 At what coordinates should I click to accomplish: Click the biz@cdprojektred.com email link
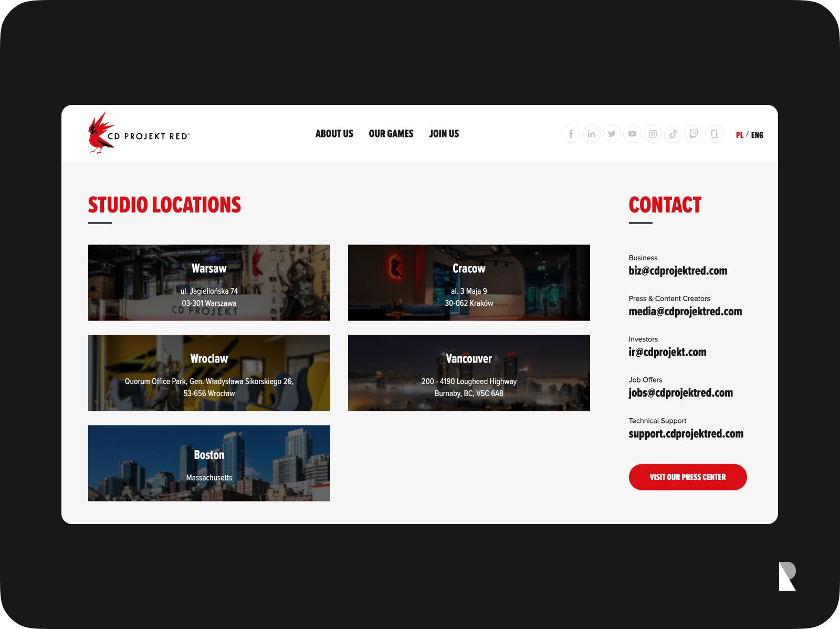678,271
